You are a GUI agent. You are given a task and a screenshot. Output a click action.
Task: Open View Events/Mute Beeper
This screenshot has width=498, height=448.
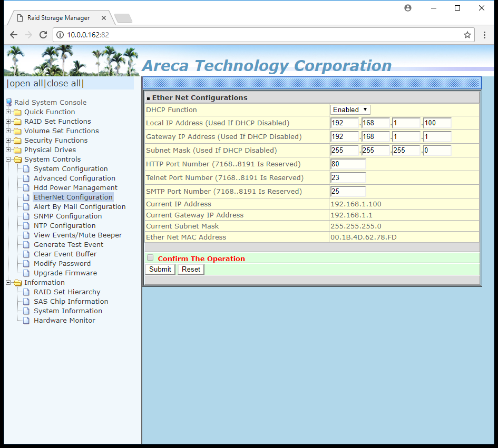point(78,235)
